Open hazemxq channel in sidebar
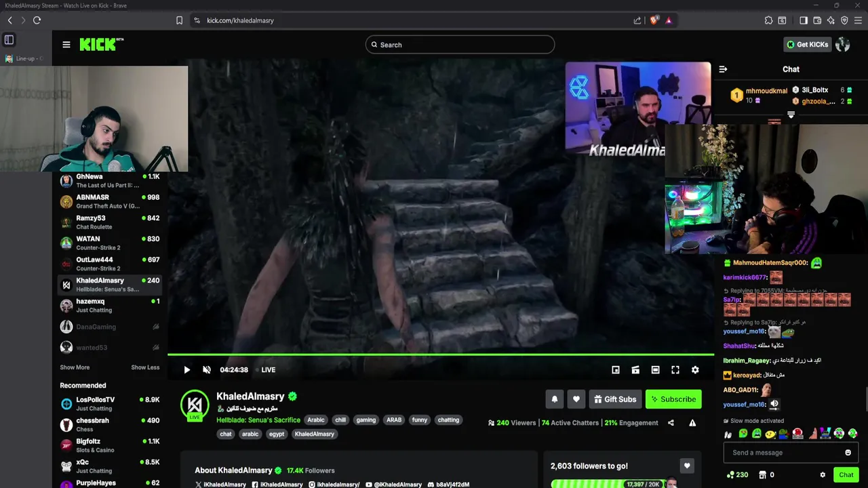Screen dimensions: 868x488 point(110,306)
